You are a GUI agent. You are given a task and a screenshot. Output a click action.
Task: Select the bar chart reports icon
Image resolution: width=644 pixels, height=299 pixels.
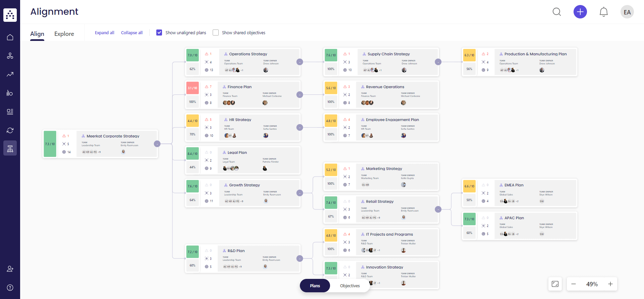(x=10, y=93)
